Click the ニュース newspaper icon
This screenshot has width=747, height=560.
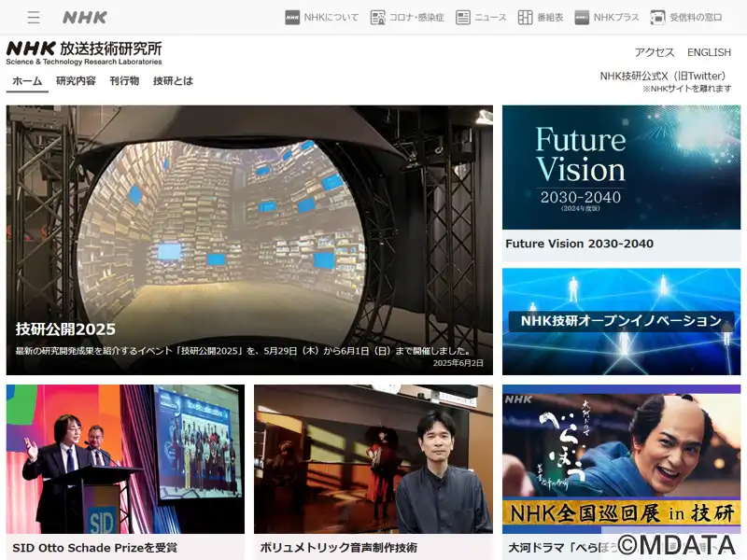pos(462,18)
